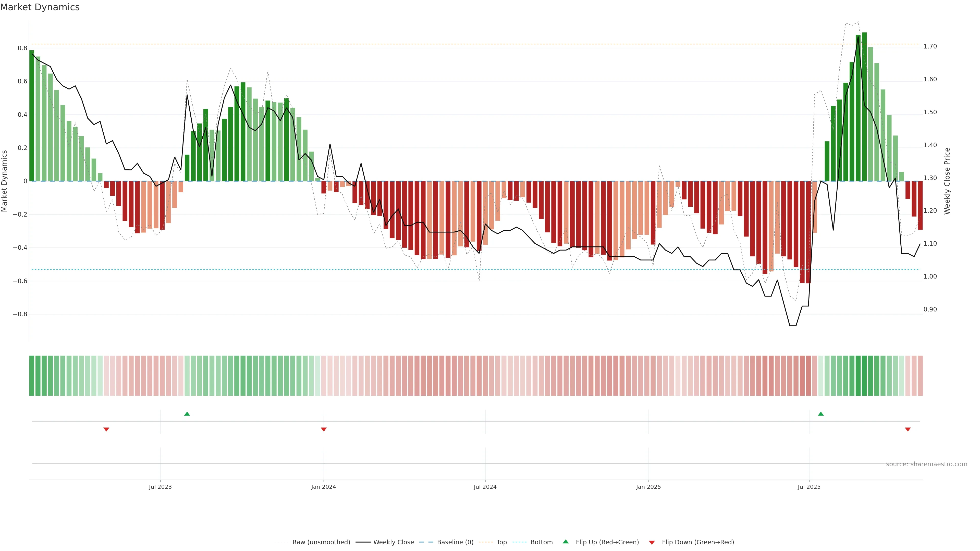Click the Flip Up green triangle legend icon
The image size is (980, 551).
[x=566, y=542]
